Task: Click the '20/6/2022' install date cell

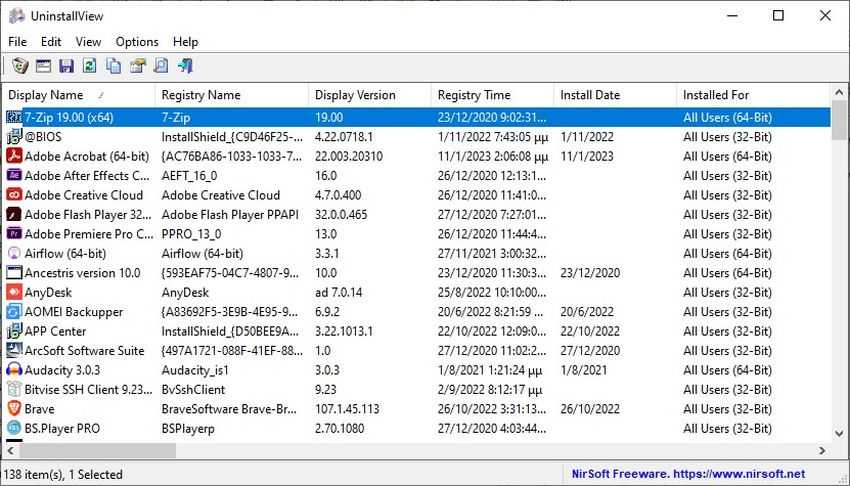Action: 587,312
